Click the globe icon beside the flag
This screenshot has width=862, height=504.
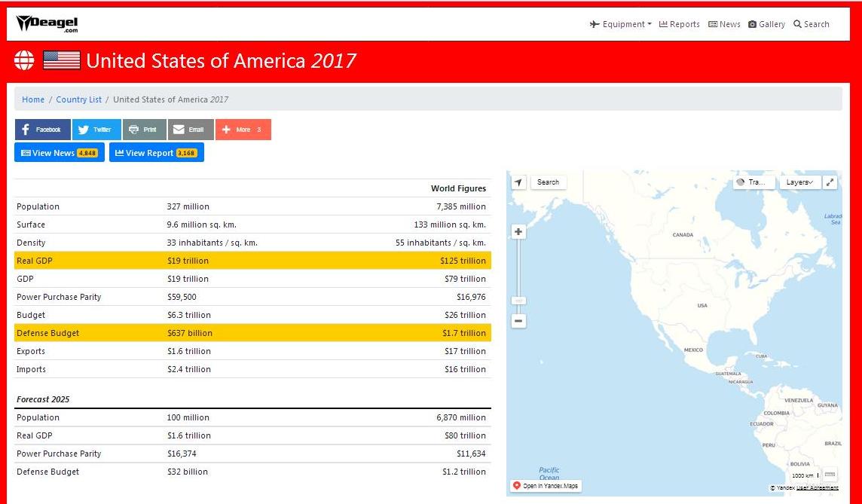pos(24,61)
